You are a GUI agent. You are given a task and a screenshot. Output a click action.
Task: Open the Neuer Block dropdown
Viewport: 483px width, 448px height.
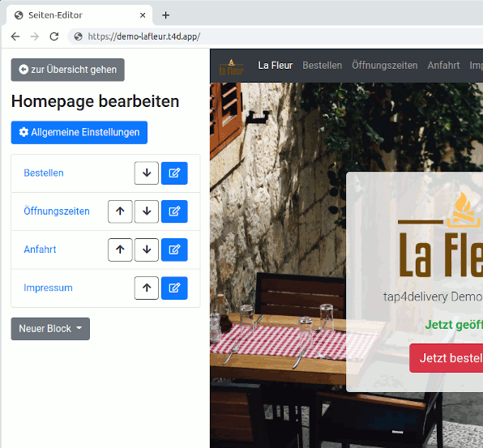(x=50, y=329)
